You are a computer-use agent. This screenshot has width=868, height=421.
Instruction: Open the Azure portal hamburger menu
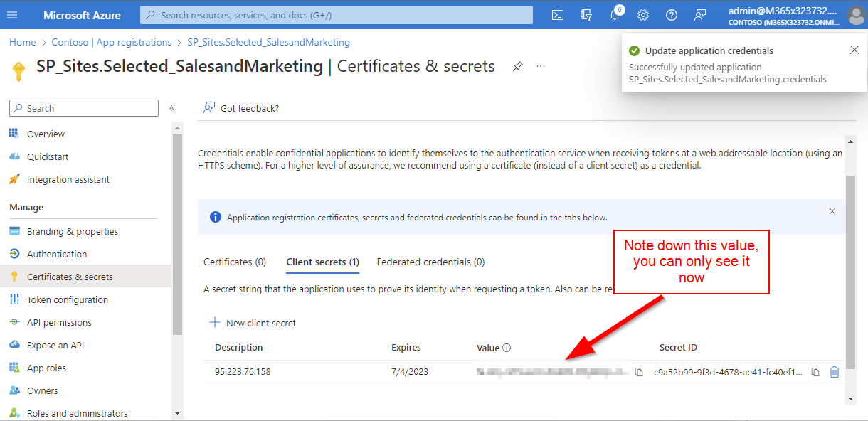coord(12,15)
